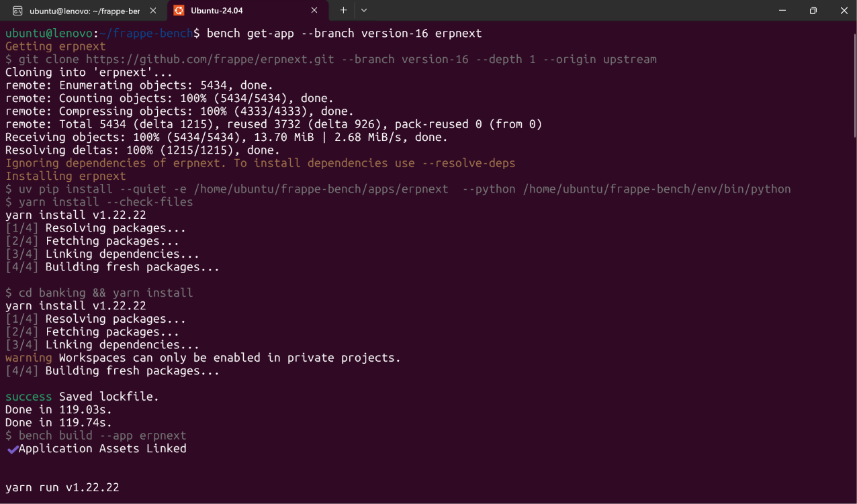Click the green success word before Saved lockfile
This screenshot has width=857, height=504.
coord(29,397)
